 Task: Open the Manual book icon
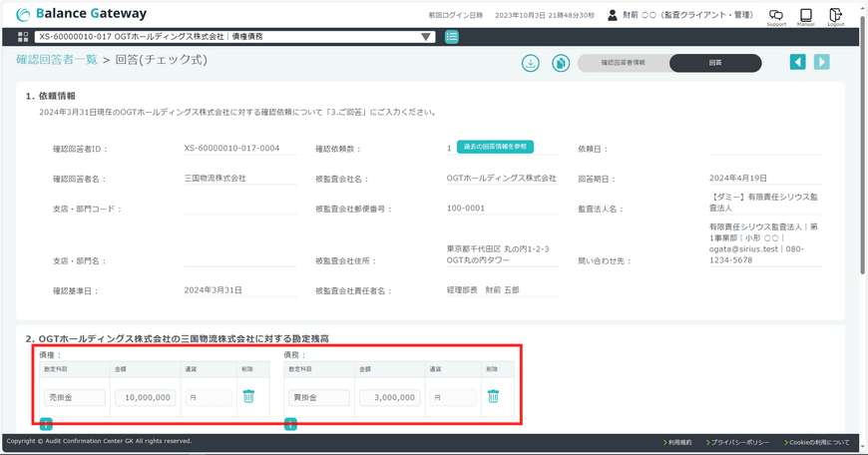(805, 15)
